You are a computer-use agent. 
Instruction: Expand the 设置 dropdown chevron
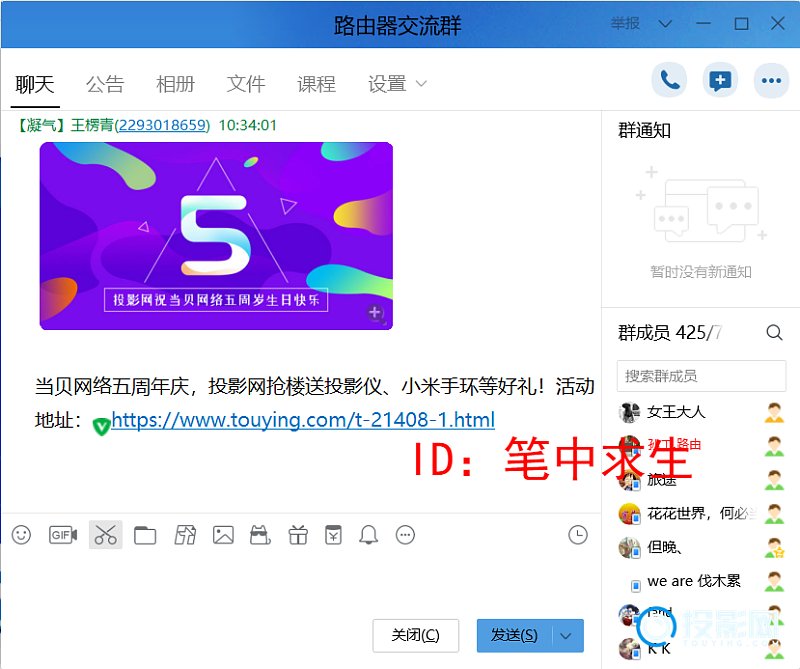(421, 84)
